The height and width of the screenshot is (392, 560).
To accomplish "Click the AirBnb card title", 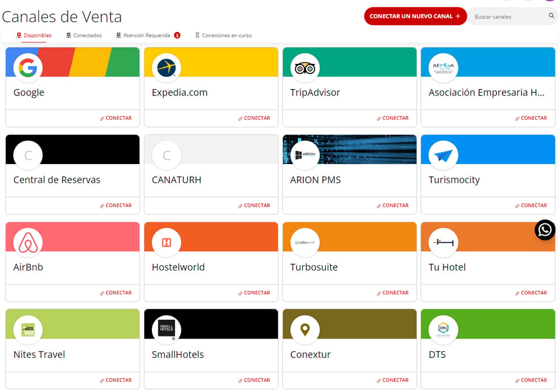I will pos(28,267).
